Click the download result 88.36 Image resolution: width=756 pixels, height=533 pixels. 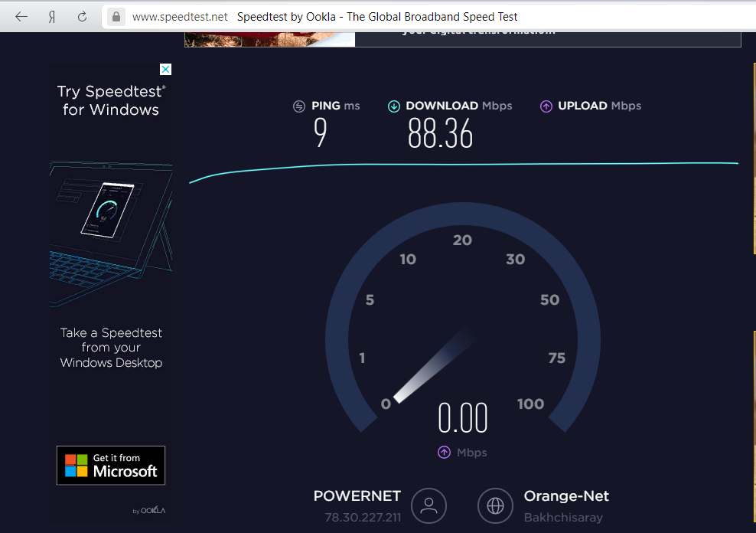[x=440, y=133]
